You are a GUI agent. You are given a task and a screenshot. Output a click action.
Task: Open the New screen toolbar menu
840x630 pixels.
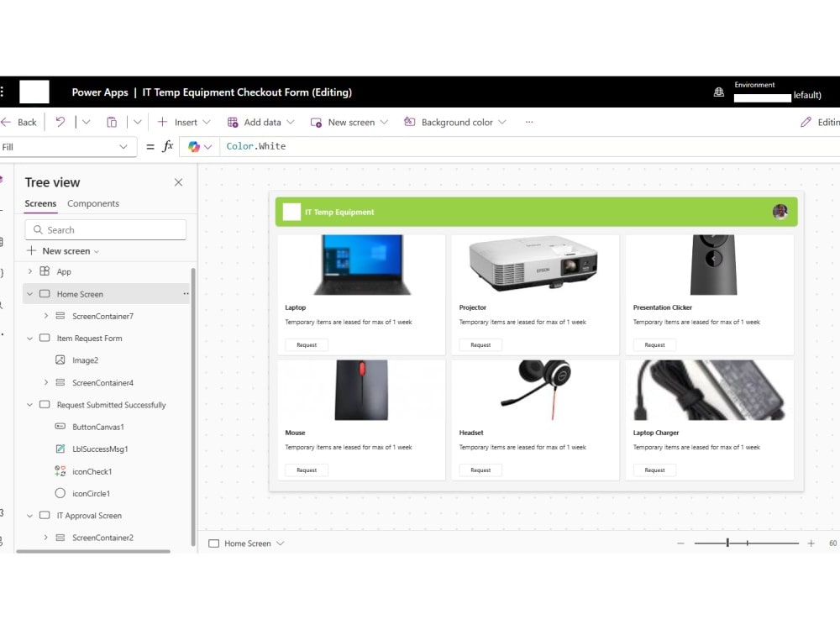[x=349, y=122]
